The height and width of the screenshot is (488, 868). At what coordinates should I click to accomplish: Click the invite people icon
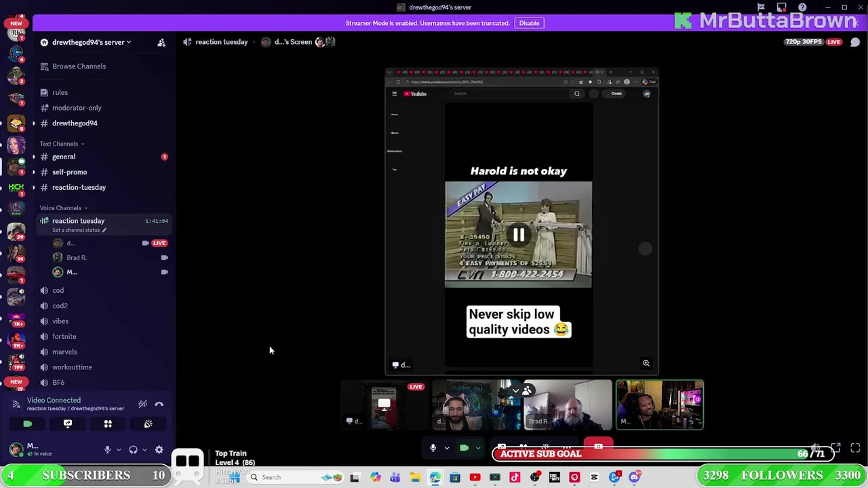[161, 42]
